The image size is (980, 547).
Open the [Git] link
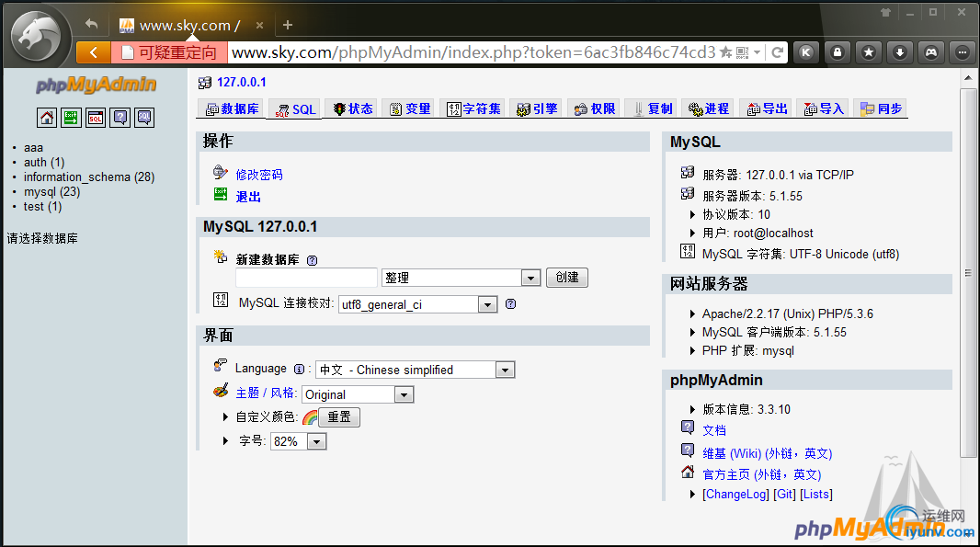coord(784,495)
